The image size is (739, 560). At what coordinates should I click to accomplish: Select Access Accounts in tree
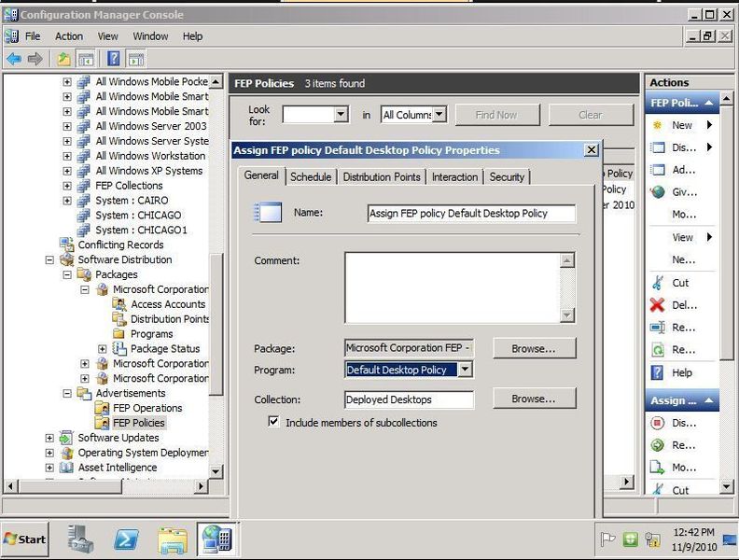tap(168, 304)
